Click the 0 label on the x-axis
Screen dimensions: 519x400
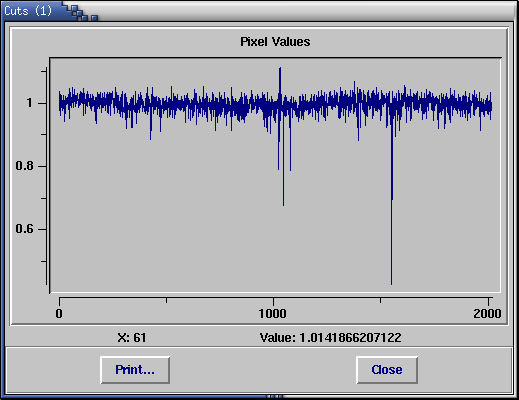tap(59, 314)
